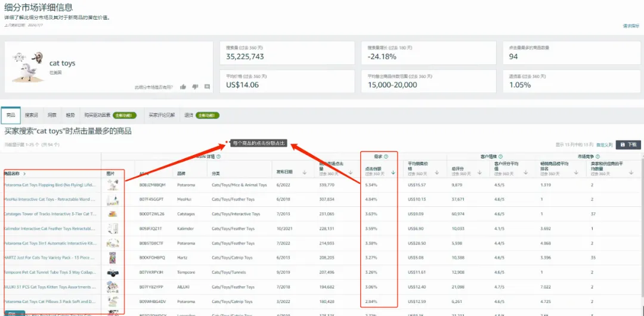
Task: Expand the 商品名称 column chevron
Action: pyautogui.click(x=24, y=174)
